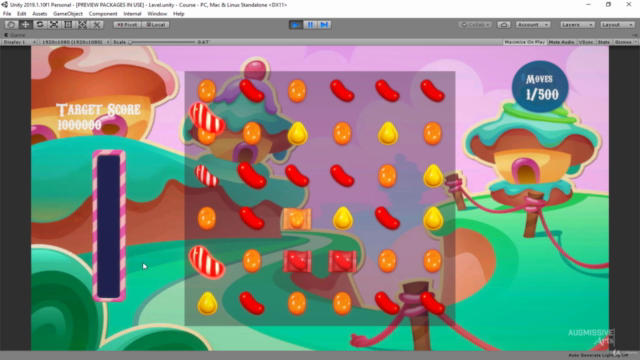Image resolution: width=640 pixels, height=360 pixels.
Task: Open the Layout dropdown
Action: pos(617,25)
